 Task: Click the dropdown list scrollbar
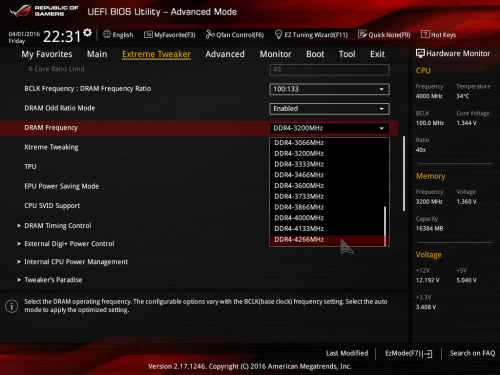385,226
